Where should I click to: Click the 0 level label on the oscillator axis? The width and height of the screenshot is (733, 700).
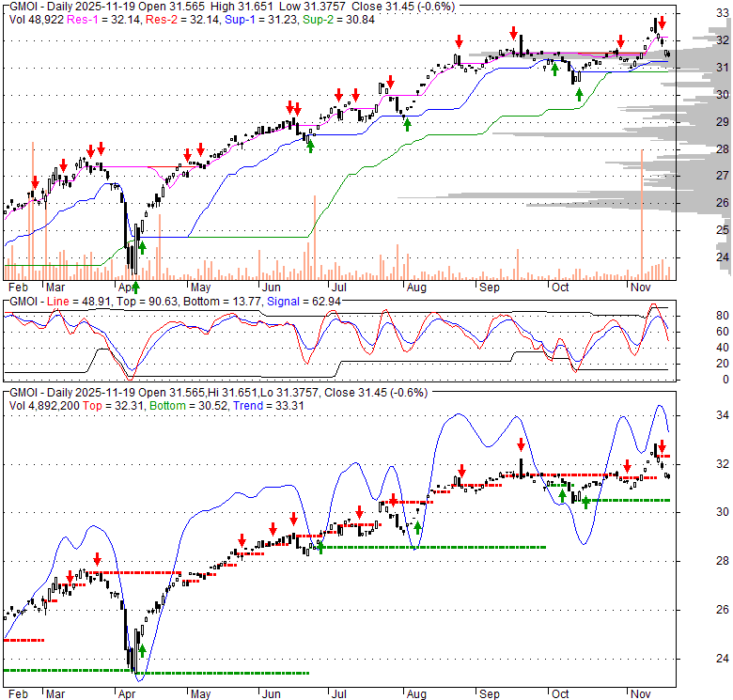[725, 380]
